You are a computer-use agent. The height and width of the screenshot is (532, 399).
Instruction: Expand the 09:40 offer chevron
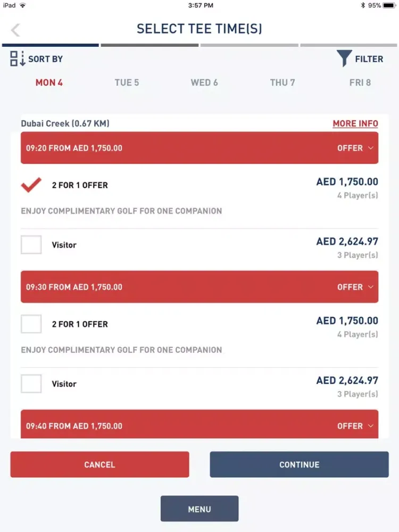[x=370, y=426]
